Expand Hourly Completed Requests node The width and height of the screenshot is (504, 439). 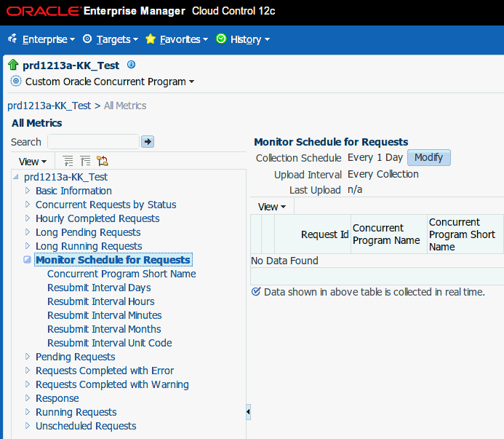(x=28, y=218)
